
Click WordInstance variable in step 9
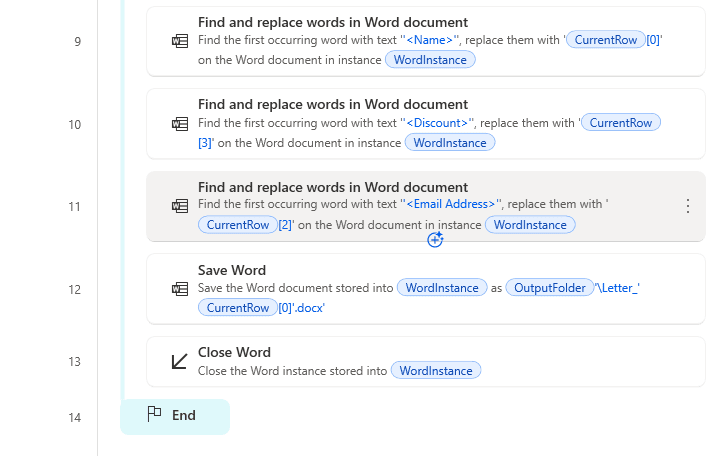point(430,60)
